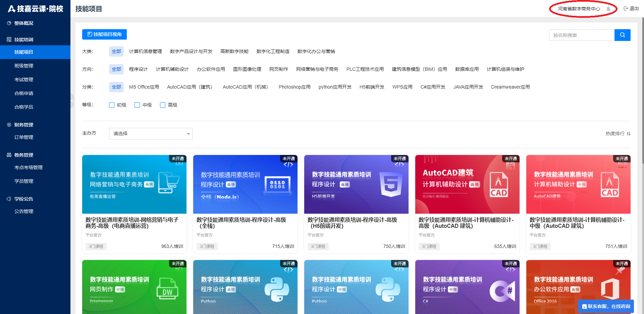
Task: Tick the 高级 level checkbox
Action: pyautogui.click(x=163, y=105)
